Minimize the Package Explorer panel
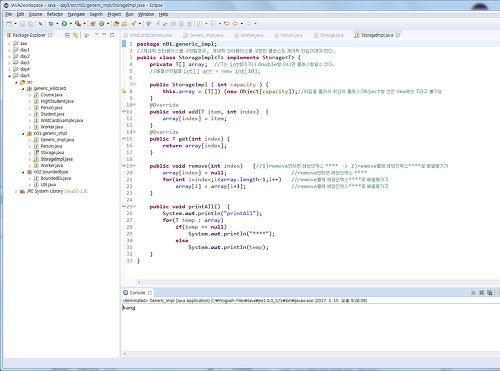Viewport: 500px width, 371px height. click(x=104, y=34)
